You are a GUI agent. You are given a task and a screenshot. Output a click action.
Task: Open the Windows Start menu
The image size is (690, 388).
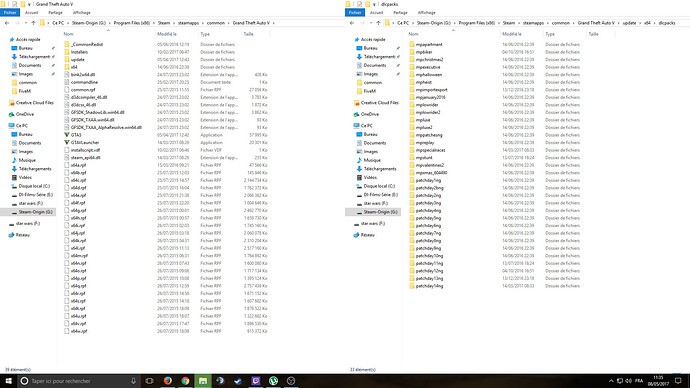click(8, 381)
